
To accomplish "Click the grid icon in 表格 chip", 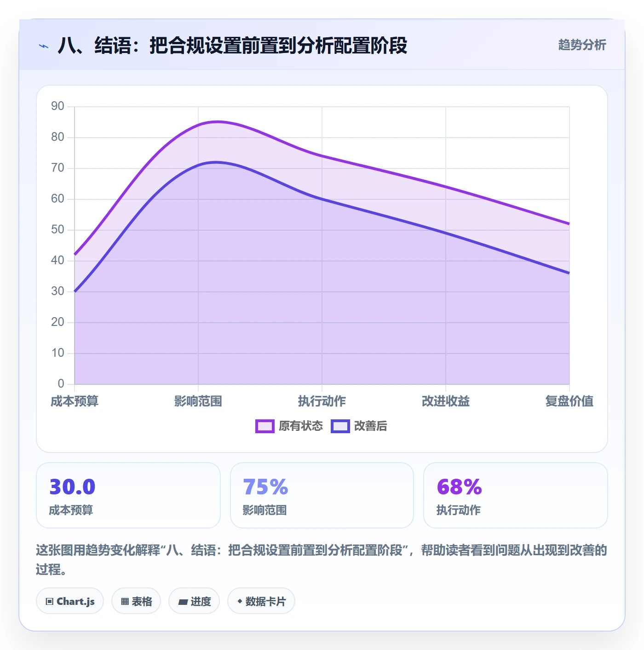I will tap(125, 602).
